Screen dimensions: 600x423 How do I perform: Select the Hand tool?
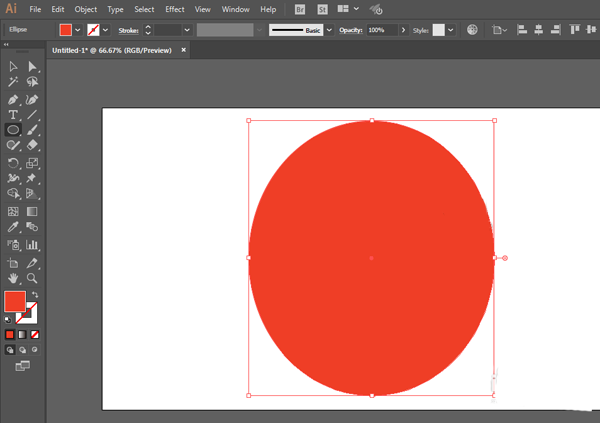13,278
